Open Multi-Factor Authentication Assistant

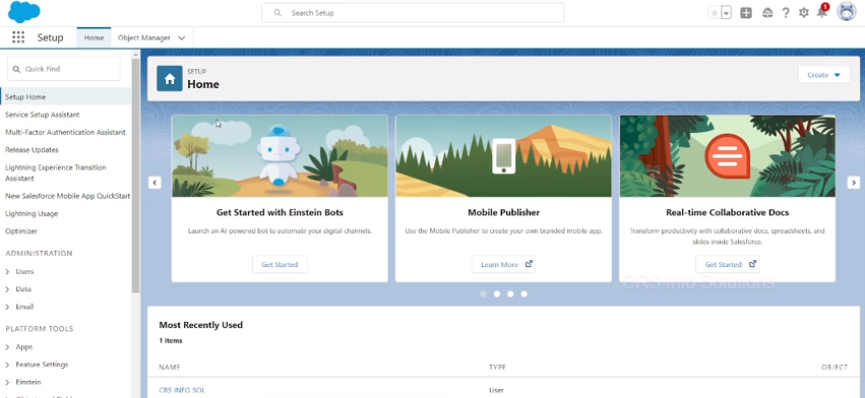coord(65,132)
